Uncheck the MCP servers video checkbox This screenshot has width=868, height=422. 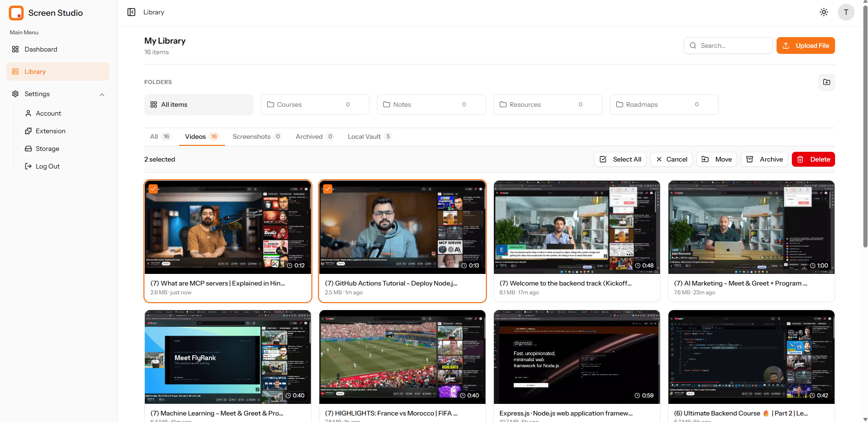(x=153, y=189)
